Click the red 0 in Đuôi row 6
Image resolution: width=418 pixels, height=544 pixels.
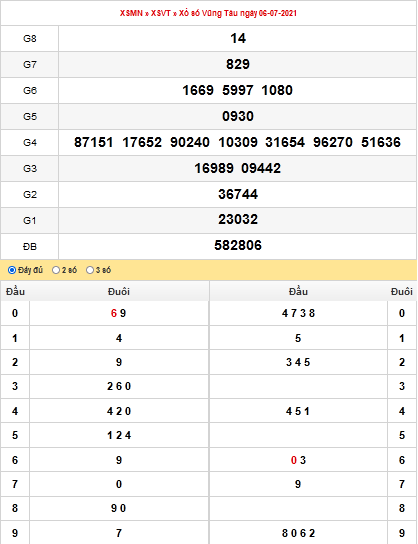pos(294,460)
